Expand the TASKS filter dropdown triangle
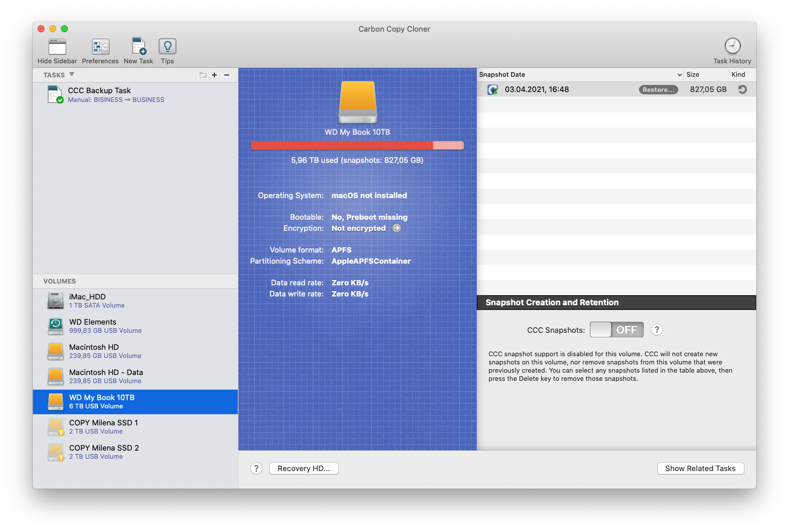 (x=71, y=74)
